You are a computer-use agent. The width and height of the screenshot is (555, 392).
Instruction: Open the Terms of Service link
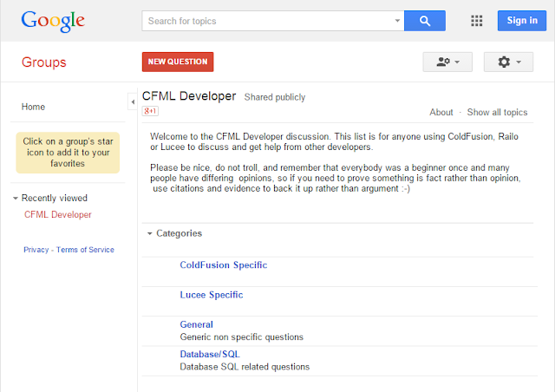pos(85,250)
